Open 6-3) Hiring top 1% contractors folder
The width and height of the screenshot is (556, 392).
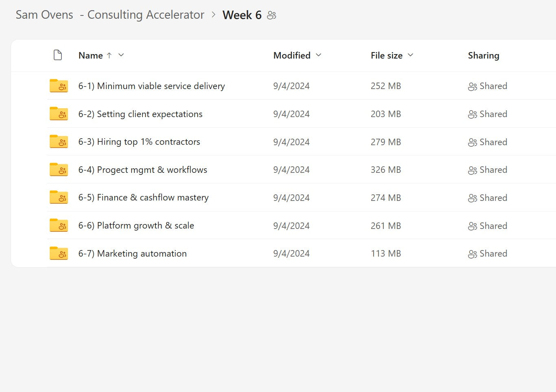click(139, 142)
